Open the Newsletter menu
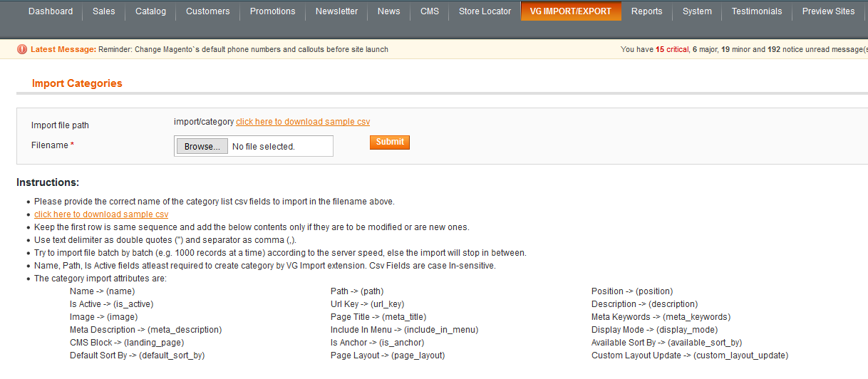Screen dimensions: 868x379 tap(336, 11)
